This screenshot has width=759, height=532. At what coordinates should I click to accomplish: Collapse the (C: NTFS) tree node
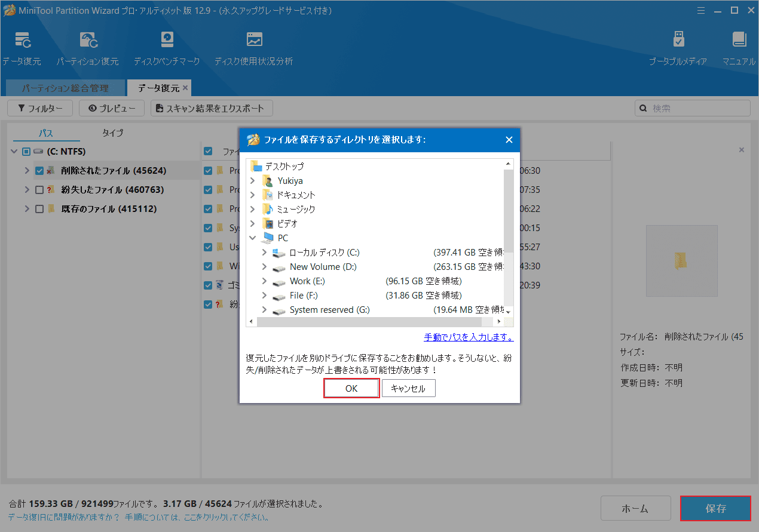point(14,152)
